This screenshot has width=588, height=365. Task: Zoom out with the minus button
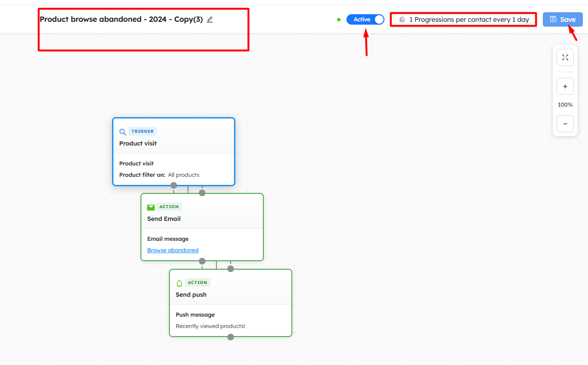coord(565,124)
